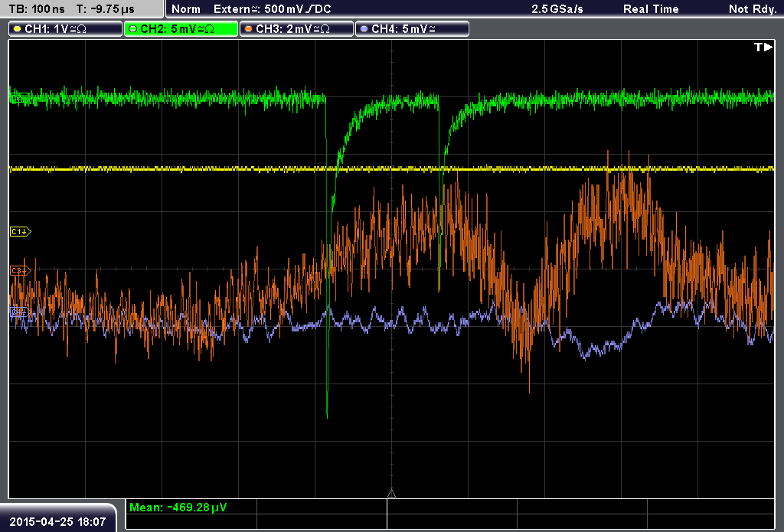
Task: Select the CH2: 5mV channel tab
Action: click(181, 29)
